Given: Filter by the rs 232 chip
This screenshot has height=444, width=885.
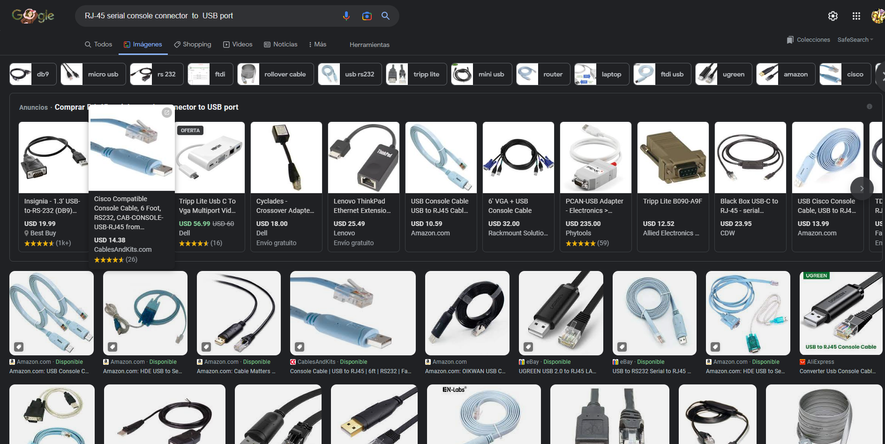Looking at the screenshot, I should [x=156, y=74].
